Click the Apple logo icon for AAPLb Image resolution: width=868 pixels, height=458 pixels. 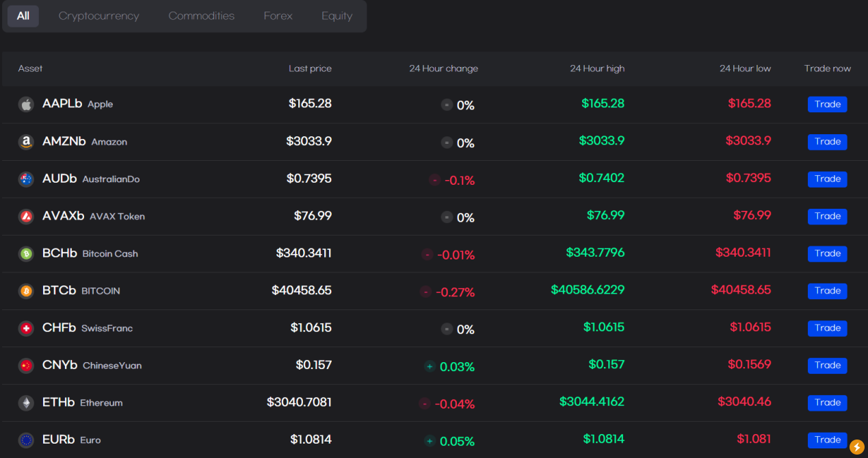26,105
